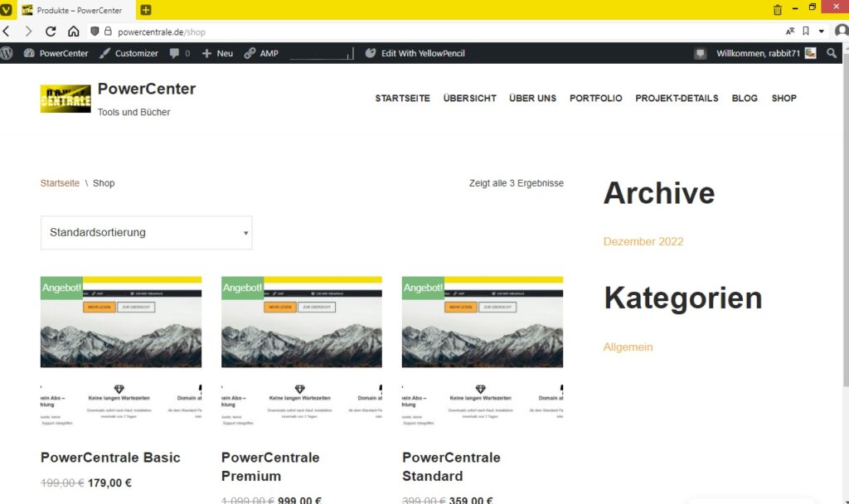
Task: Open BLOG navigation item
Action: [x=745, y=98]
